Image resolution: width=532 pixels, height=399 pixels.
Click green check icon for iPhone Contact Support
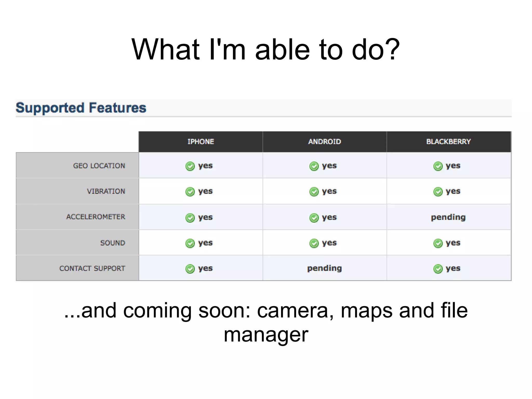(x=190, y=269)
